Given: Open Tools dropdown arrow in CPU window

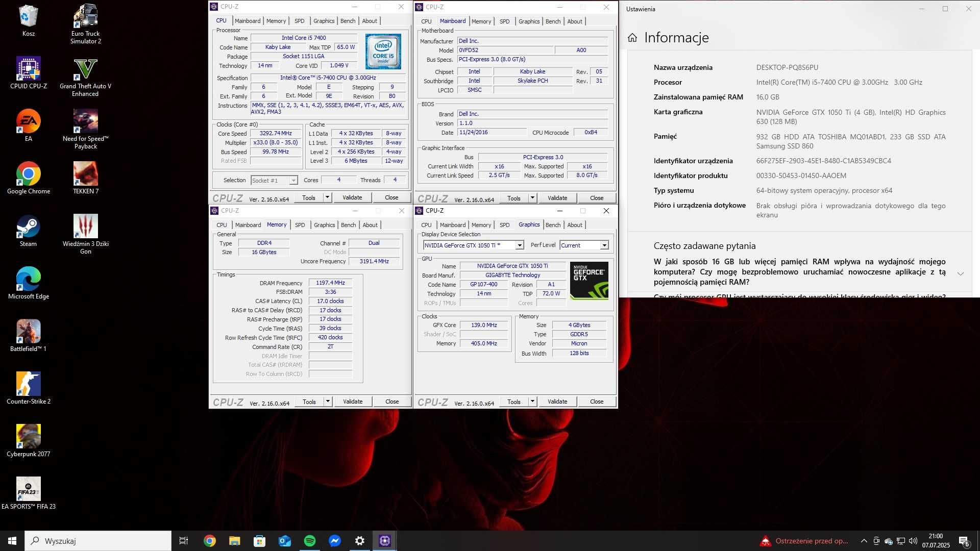Looking at the screenshot, I should tap(328, 197).
